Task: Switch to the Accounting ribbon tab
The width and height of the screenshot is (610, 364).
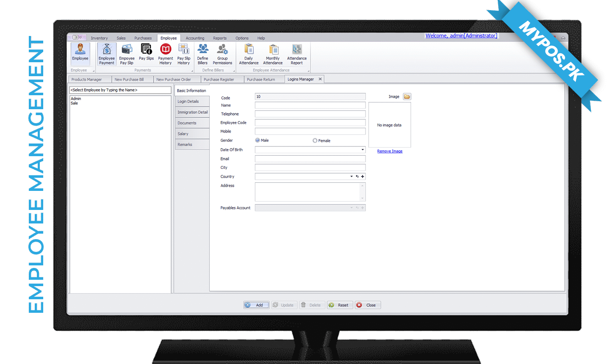Action: point(195,38)
